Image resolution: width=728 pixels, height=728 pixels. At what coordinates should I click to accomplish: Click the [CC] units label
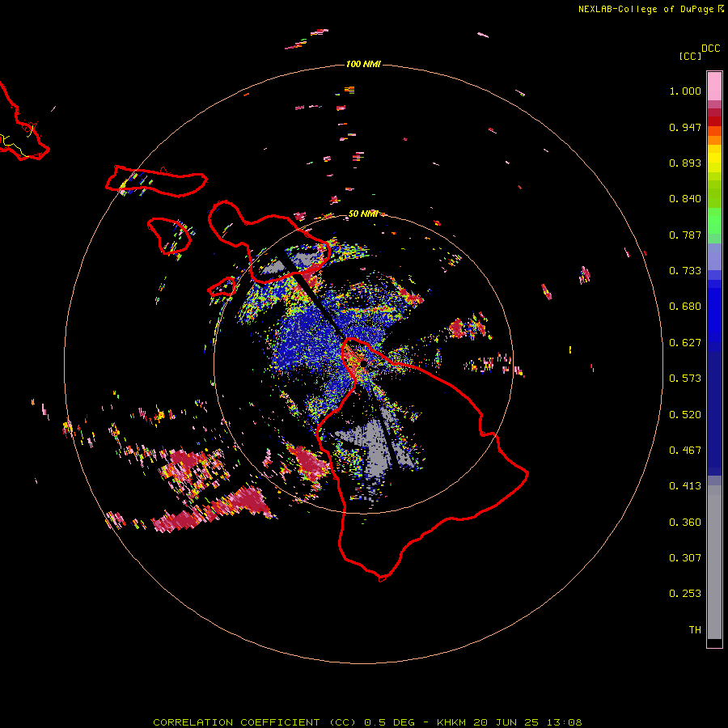pos(690,56)
